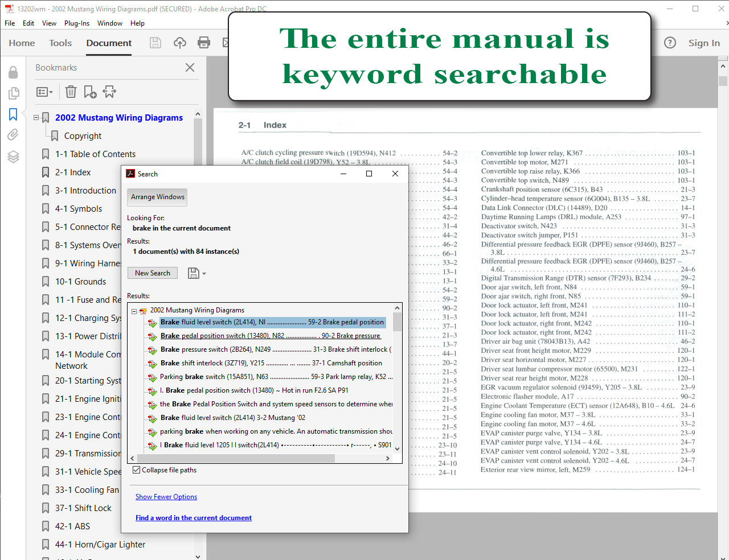Click find current bookmark icon

pos(109,92)
